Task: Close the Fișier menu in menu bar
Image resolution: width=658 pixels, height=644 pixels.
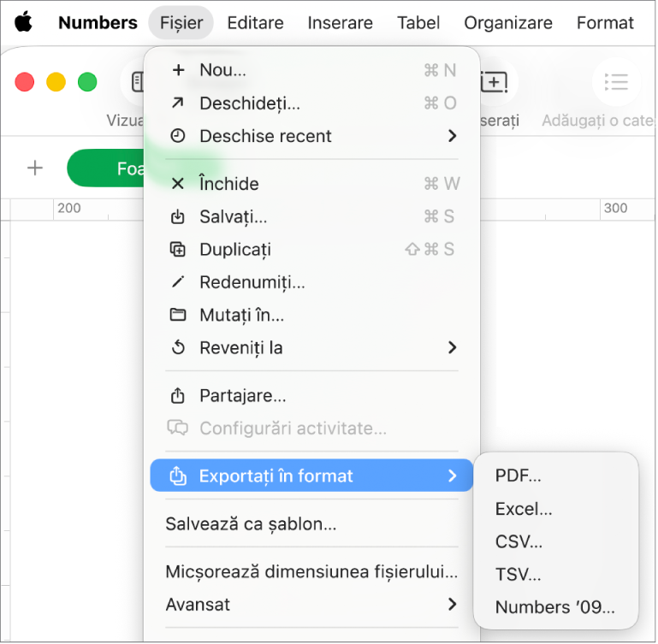Action: tap(181, 22)
